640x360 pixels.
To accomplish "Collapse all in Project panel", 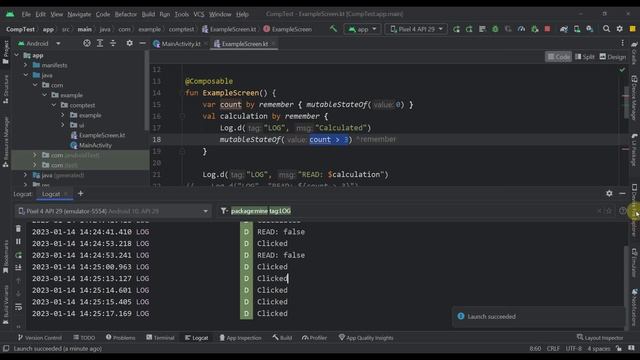I will point(113,43).
